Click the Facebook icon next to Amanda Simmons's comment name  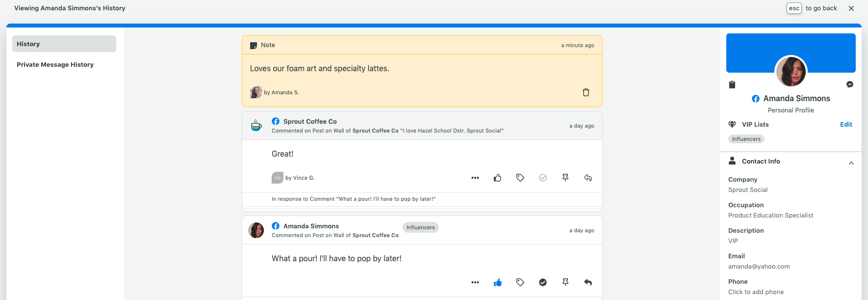[276, 226]
